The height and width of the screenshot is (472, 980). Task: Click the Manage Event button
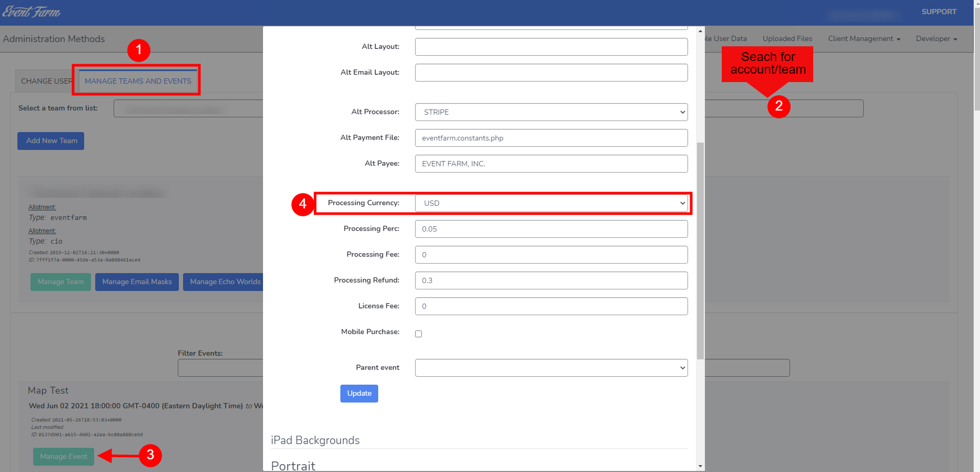pos(64,457)
